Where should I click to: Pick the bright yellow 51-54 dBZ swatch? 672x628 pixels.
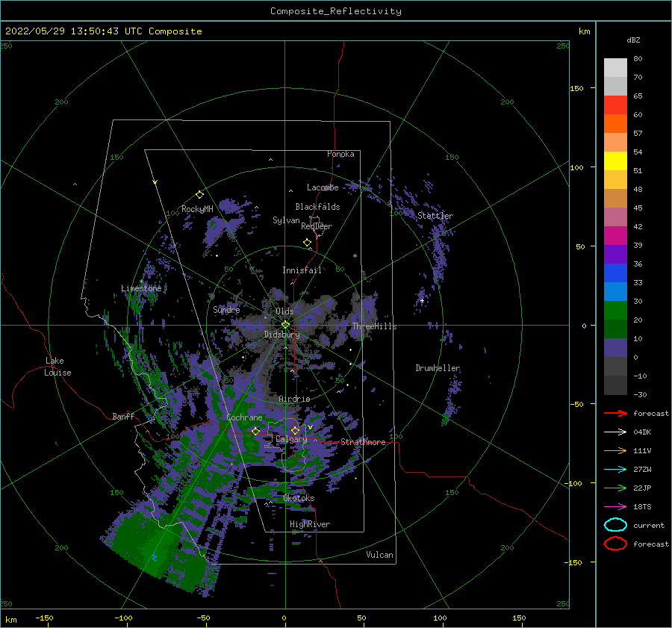pyautogui.click(x=615, y=161)
